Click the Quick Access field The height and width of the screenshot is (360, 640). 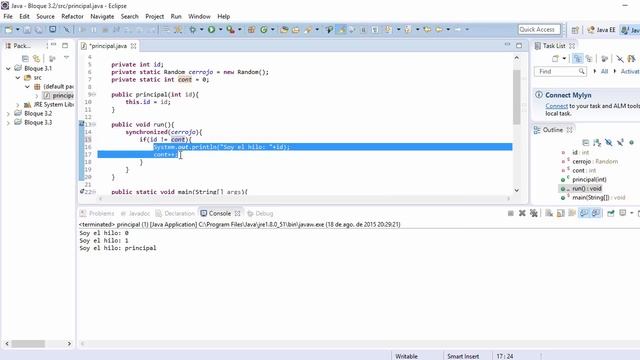click(x=539, y=29)
